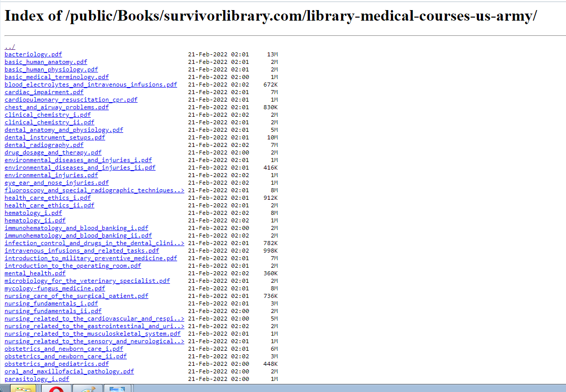Open nursing_related_to_the_cardiovascular_and_respi link

click(x=95, y=319)
